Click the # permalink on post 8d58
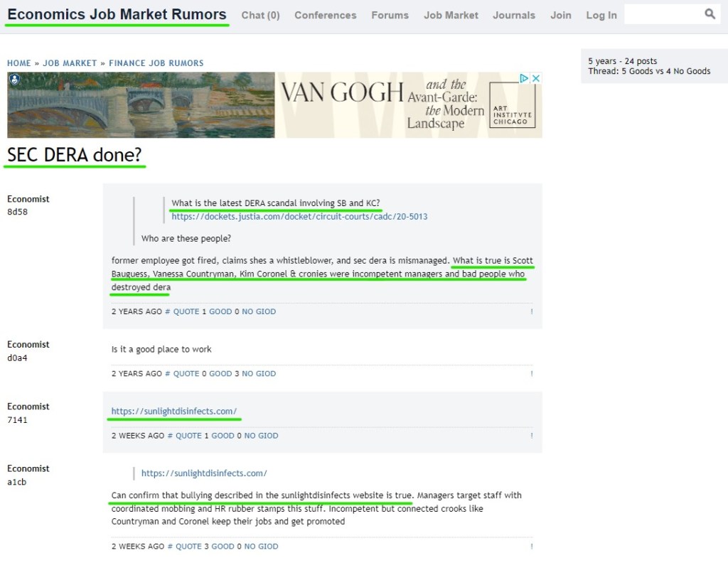 (168, 311)
